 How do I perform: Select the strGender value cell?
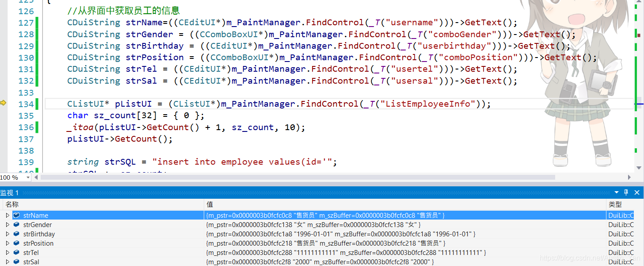tap(405, 225)
